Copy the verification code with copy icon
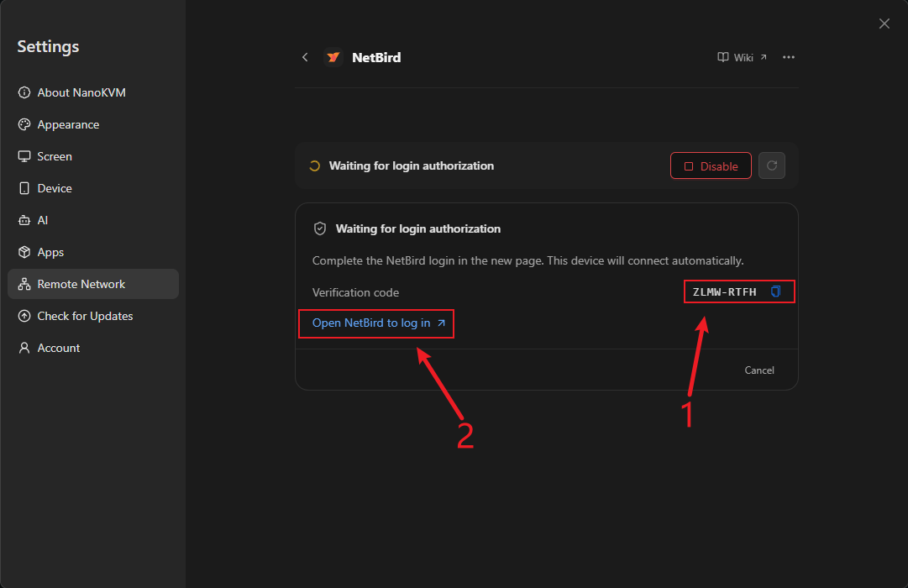 (776, 291)
